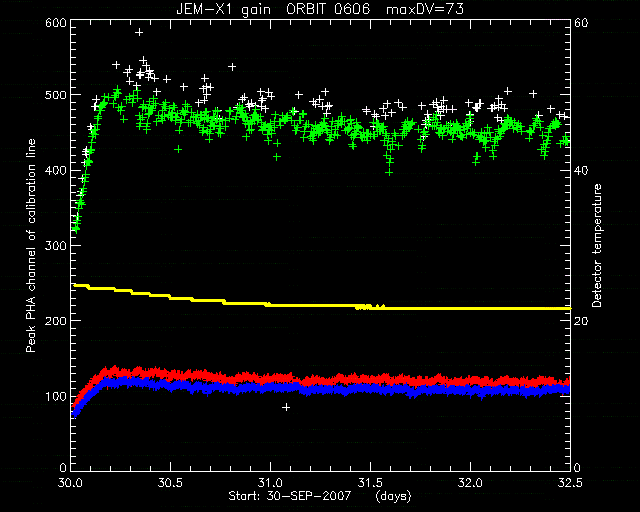
Task: Click the 31.0 x-axis tick label
Action: (270, 483)
